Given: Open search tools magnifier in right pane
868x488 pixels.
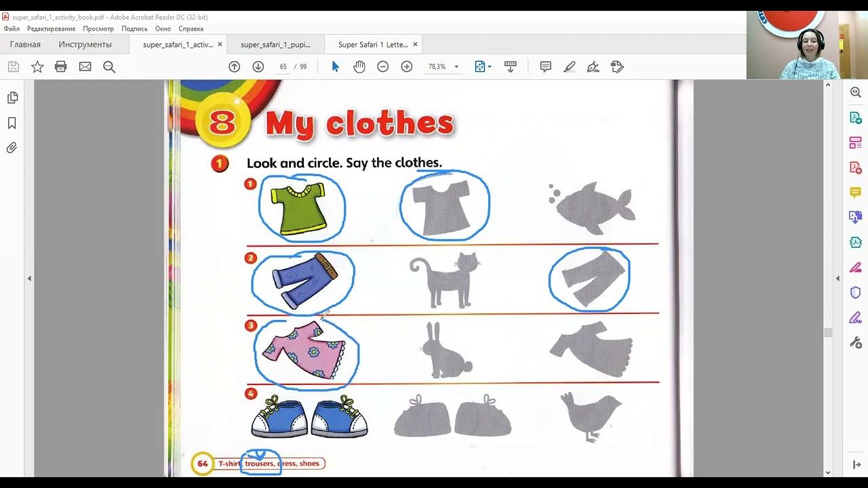Looking at the screenshot, I should pos(856,92).
